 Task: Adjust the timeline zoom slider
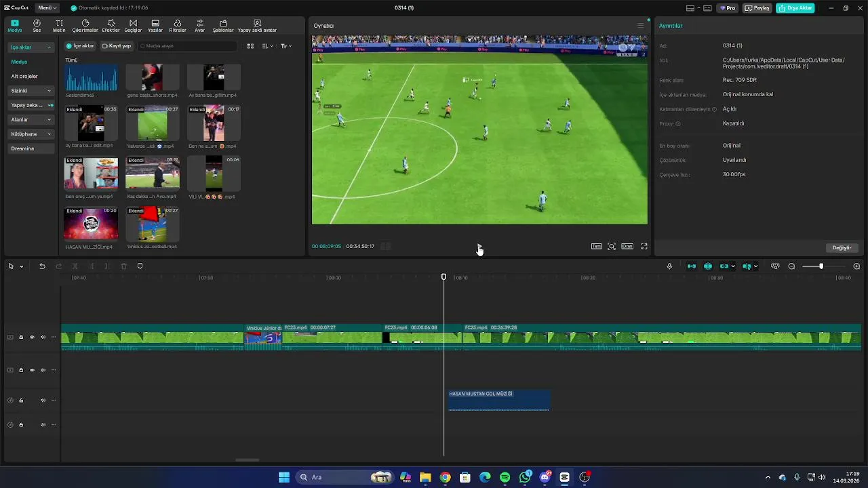point(821,266)
